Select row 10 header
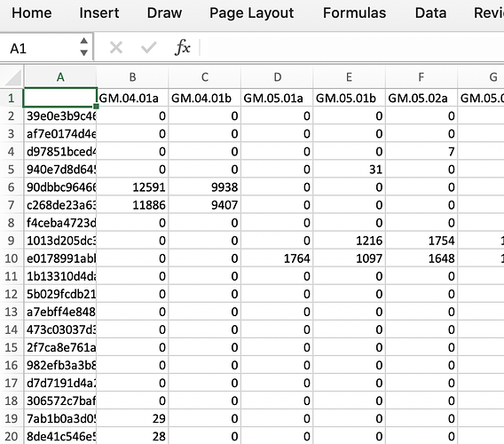Image resolution: width=504 pixels, height=444 pixels. click(12, 258)
